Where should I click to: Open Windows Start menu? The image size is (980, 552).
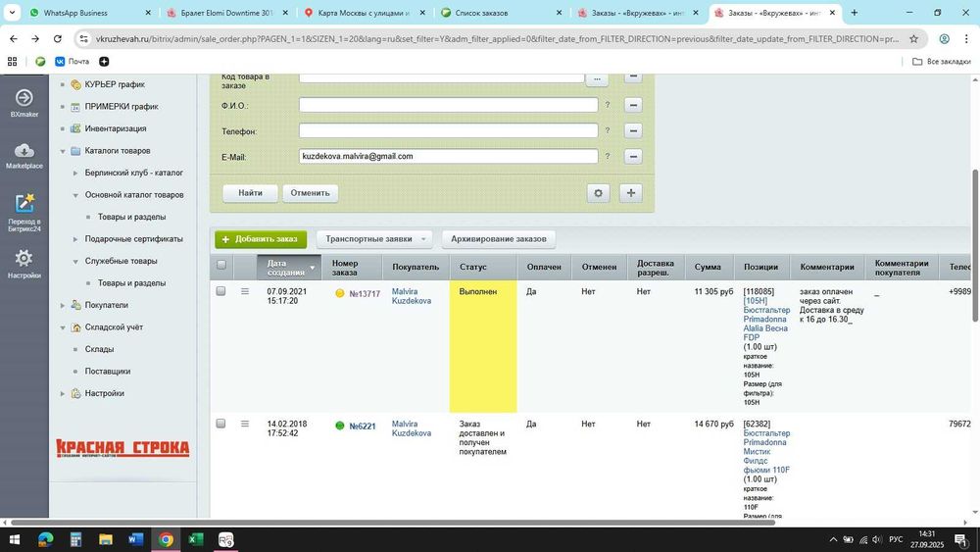point(15,539)
